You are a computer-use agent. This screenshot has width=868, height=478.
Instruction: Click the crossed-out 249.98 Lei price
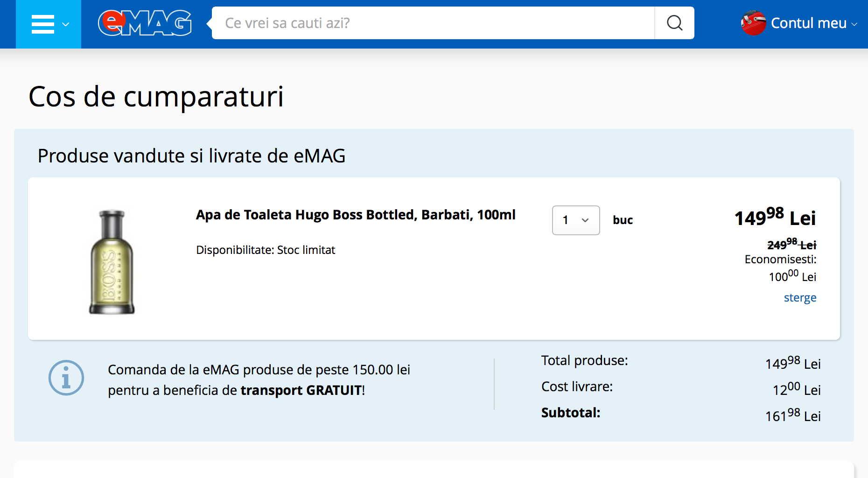tap(792, 244)
